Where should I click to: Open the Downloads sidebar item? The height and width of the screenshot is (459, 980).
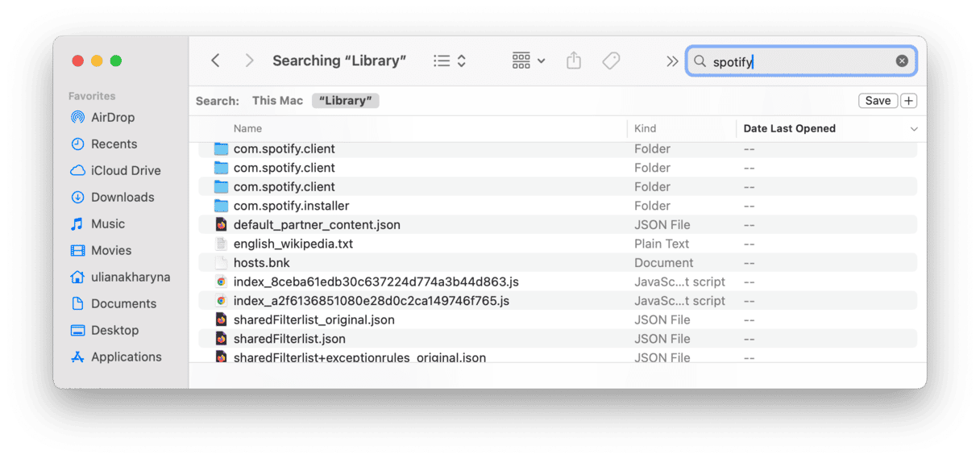click(x=122, y=198)
